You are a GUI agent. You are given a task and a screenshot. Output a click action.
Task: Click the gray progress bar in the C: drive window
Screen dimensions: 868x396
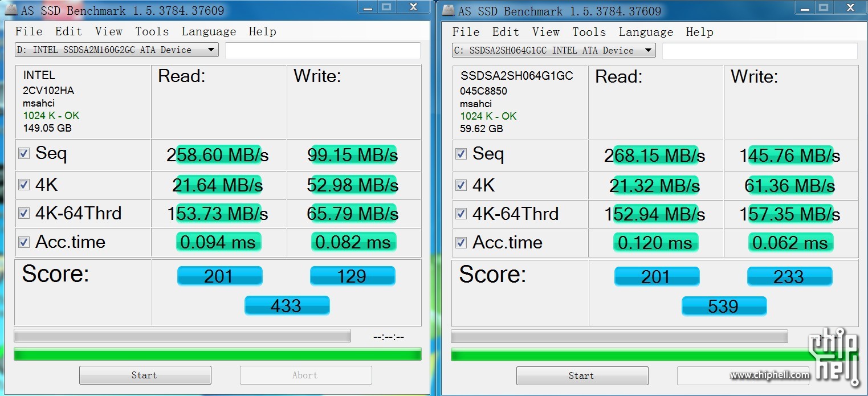click(620, 337)
